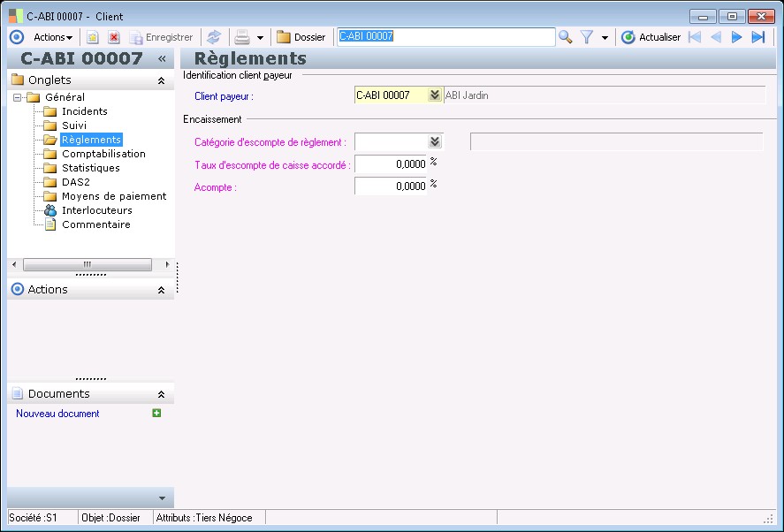
Task: Open the Comptabilisation tab
Action: pos(103,154)
